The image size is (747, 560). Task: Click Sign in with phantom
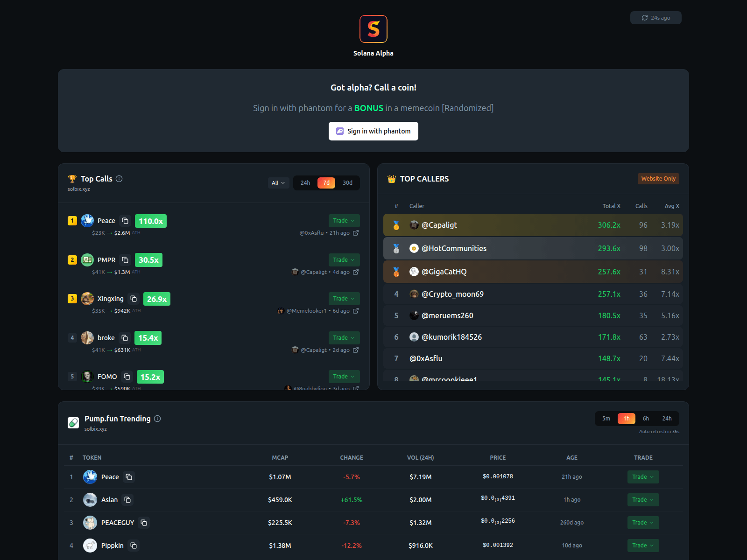click(x=373, y=131)
